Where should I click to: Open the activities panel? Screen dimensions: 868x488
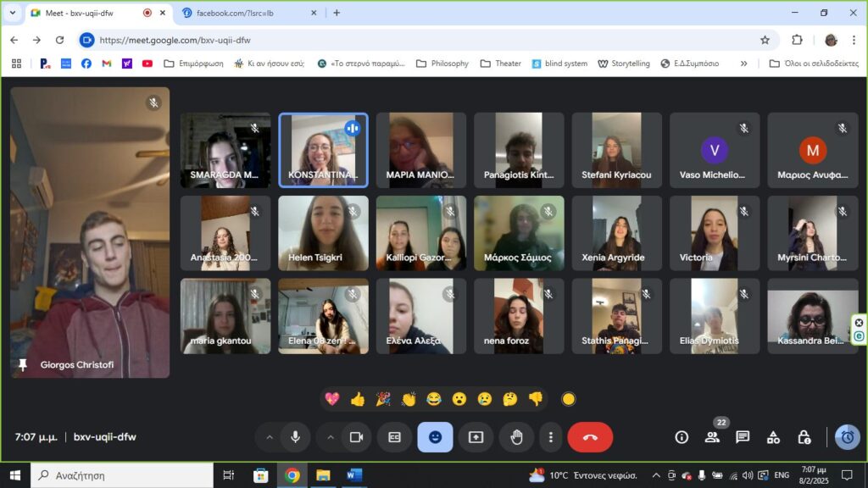773,437
